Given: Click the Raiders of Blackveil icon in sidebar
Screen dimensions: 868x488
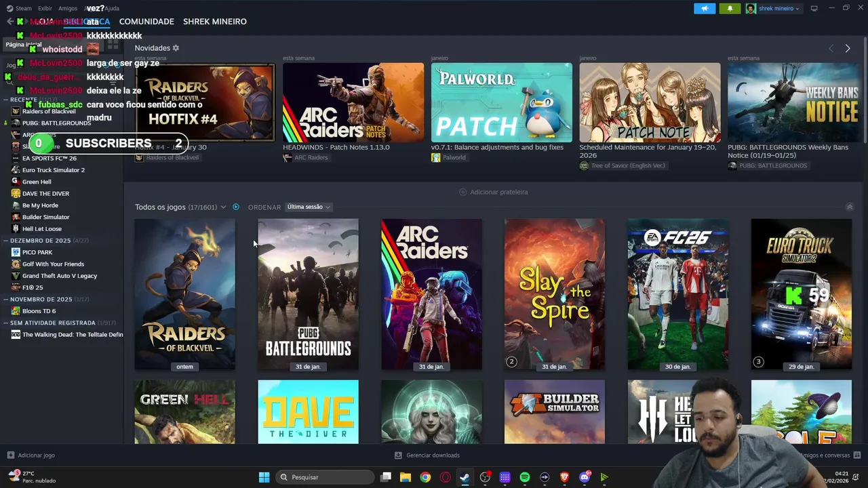Looking at the screenshot, I should point(16,111).
